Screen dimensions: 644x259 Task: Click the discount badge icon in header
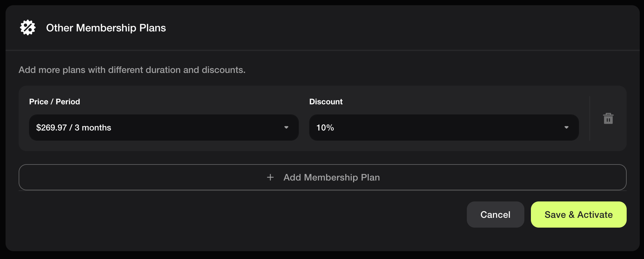28,28
